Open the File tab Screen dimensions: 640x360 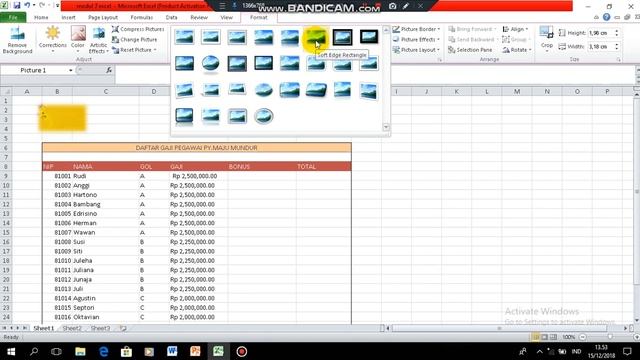13,18
